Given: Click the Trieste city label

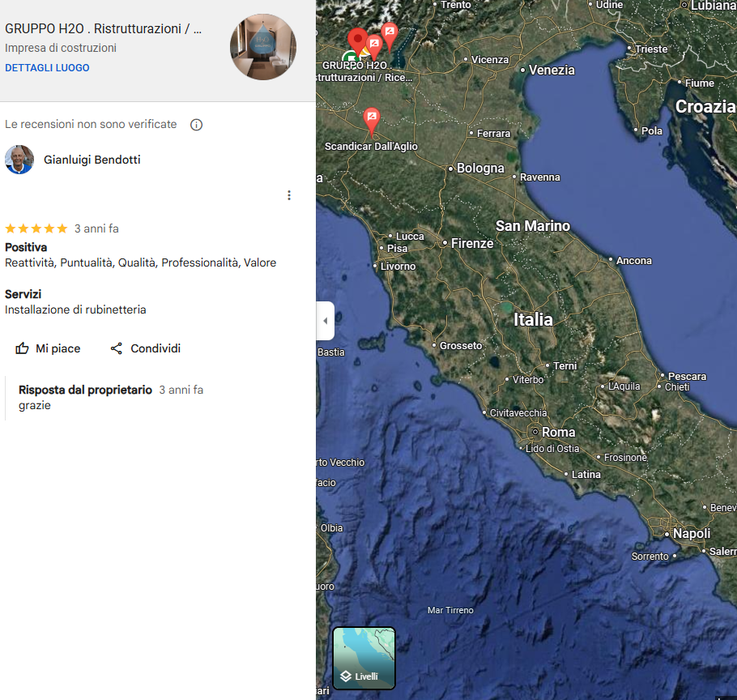Looking at the screenshot, I should pyautogui.click(x=651, y=49).
